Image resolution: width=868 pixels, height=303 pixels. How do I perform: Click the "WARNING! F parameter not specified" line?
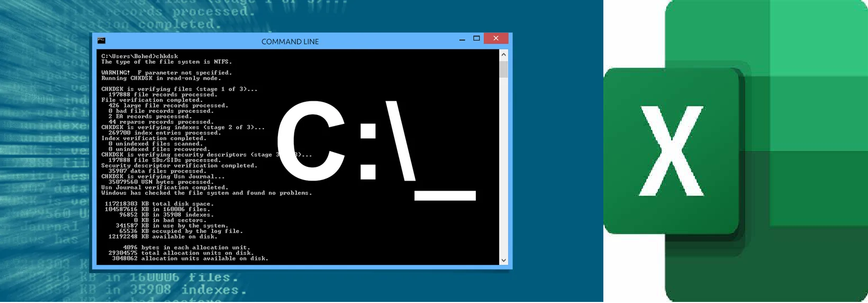[x=166, y=73]
